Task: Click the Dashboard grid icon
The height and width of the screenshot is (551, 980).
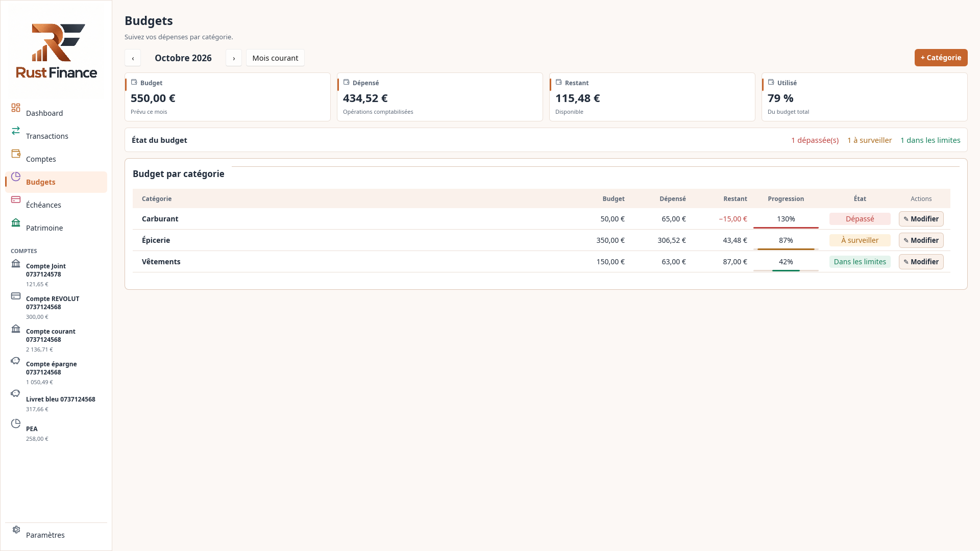Action: (x=16, y=108)
